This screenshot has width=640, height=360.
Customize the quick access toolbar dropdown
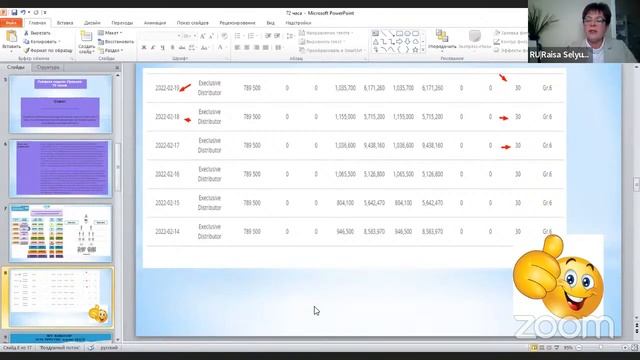click(44, 13)
